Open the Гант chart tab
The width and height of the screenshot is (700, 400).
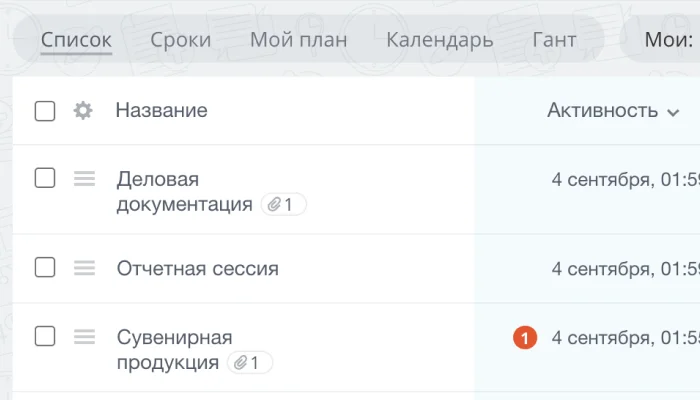554,40
